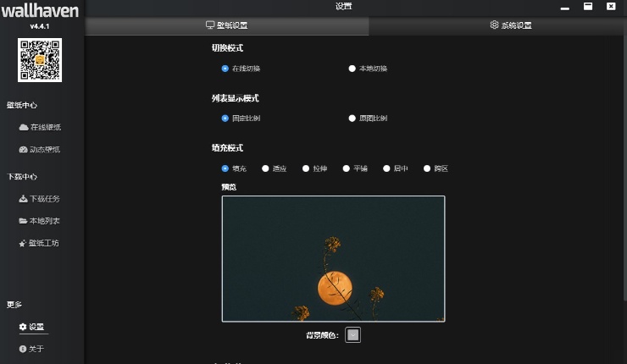627x364 pixels.
Task: Select 本地切换 switching mode
Action: pos(368,69)
